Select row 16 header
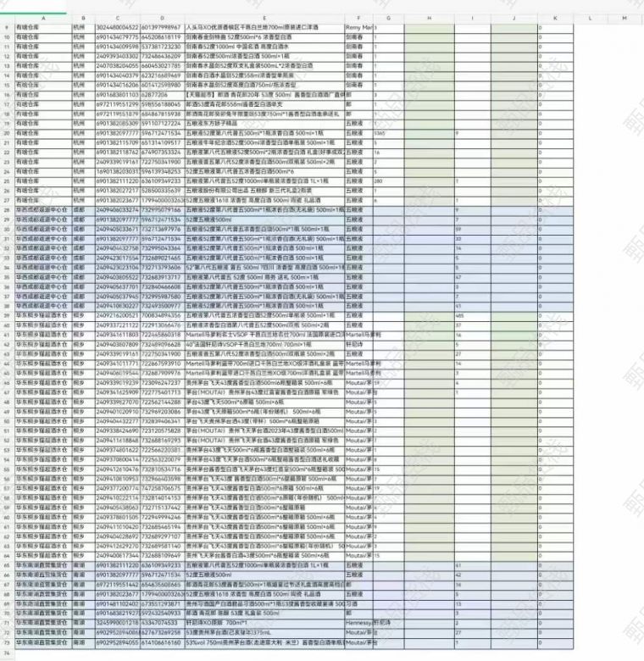Screen dimensions: 644x661 point(7,95)
